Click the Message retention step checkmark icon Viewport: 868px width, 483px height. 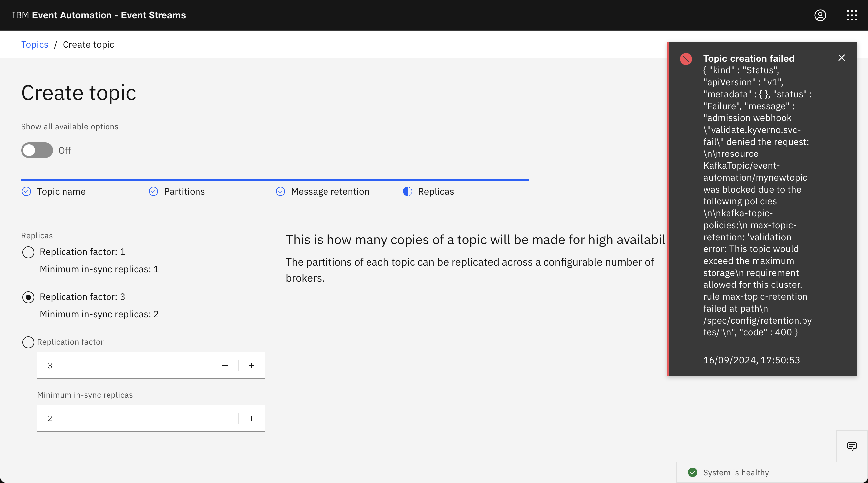click(x=281, y=191)
